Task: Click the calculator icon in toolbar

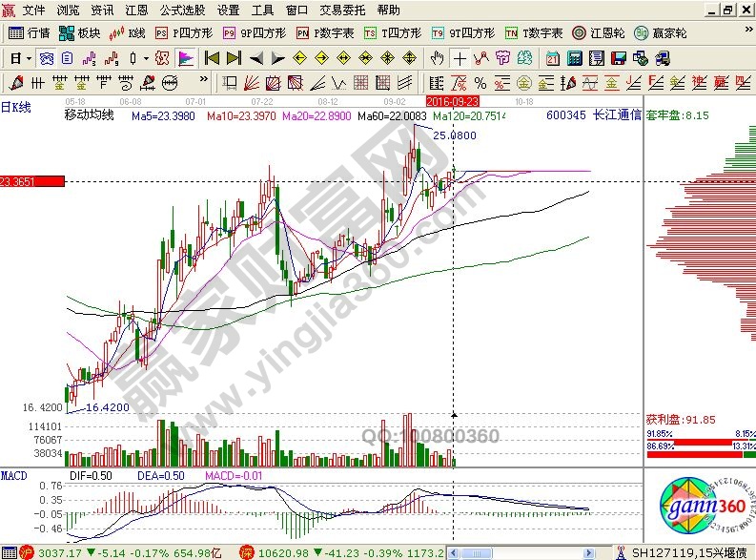Action: tap(571, 57)
